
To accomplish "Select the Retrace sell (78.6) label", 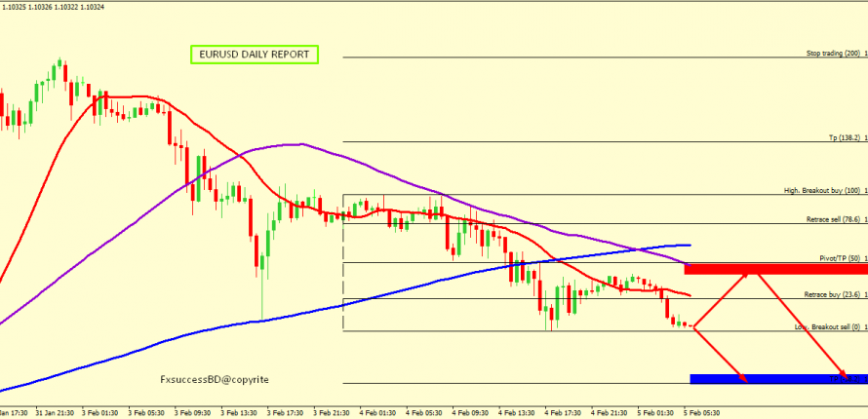I will 832,219.
